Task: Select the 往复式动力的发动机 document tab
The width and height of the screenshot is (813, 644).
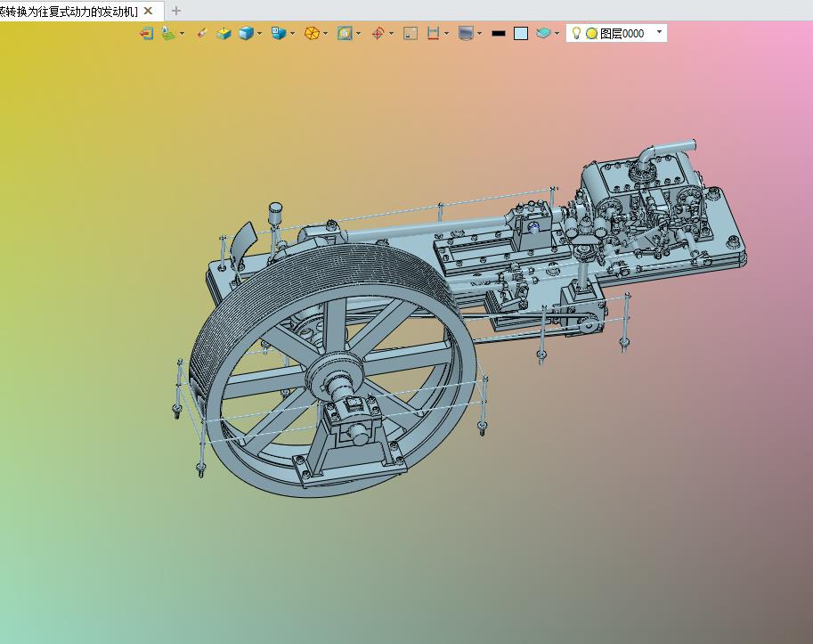Action: [69, 11]
